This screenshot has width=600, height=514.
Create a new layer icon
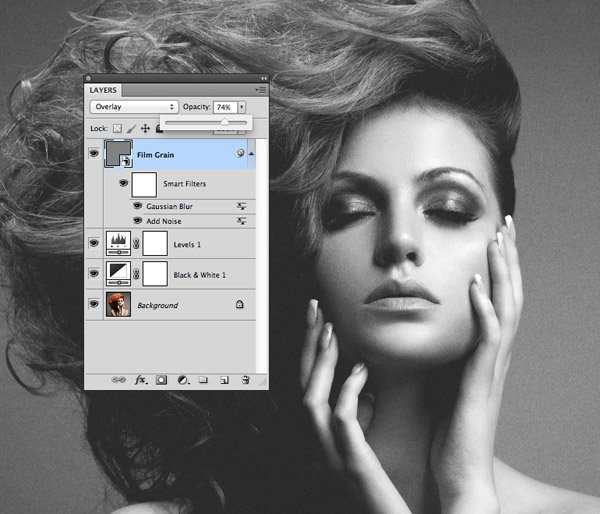coord(224,381)
